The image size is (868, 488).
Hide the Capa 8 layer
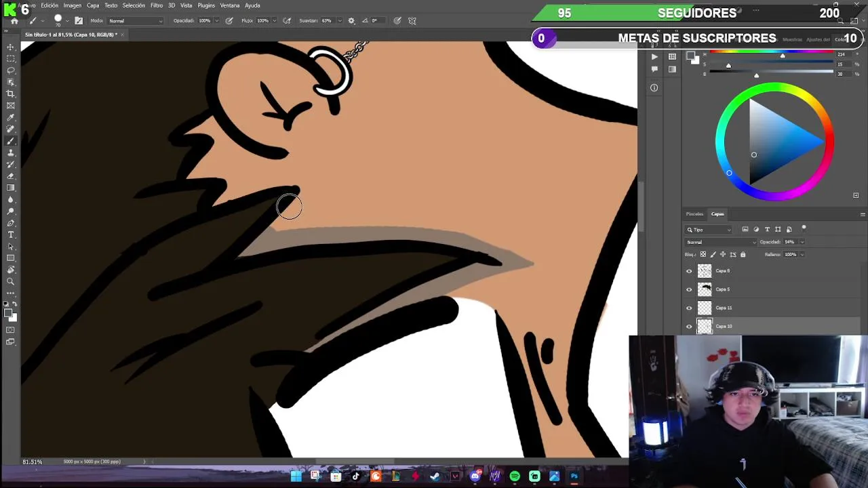point(689,271)
